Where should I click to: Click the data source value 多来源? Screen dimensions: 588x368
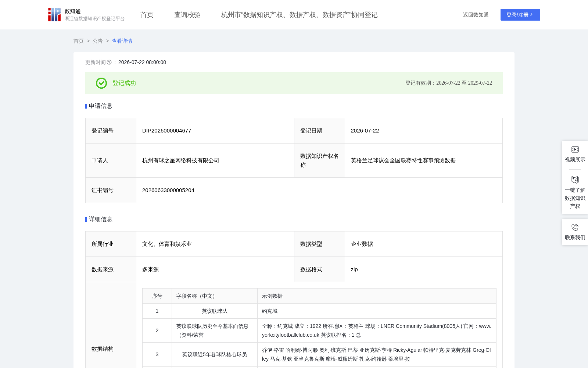[150, 269]
